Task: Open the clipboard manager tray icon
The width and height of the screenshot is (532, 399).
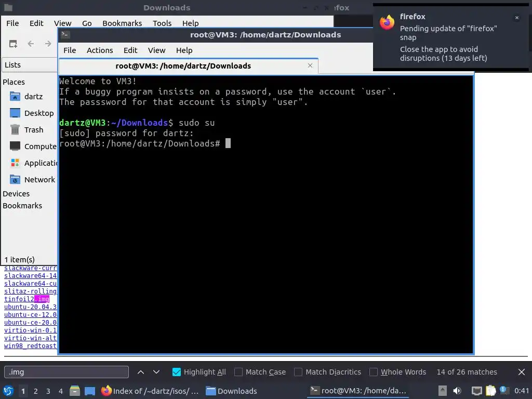Action: point(490,391)
